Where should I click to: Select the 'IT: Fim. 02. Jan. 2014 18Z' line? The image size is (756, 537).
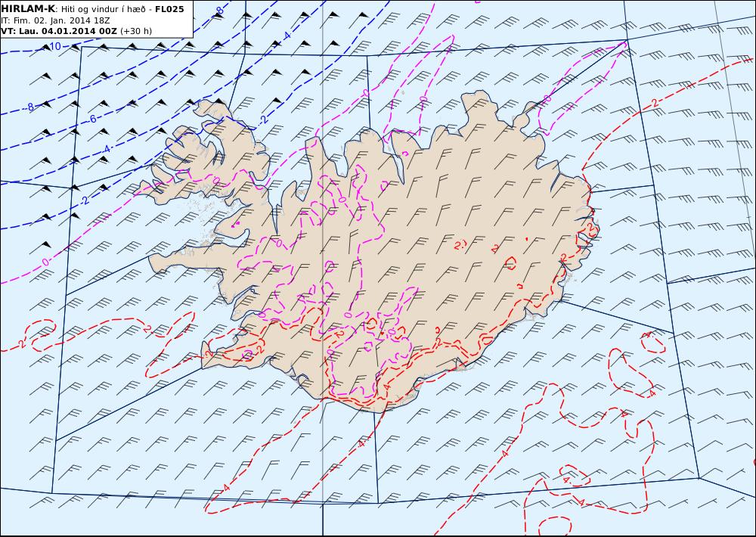click(55, 20)
